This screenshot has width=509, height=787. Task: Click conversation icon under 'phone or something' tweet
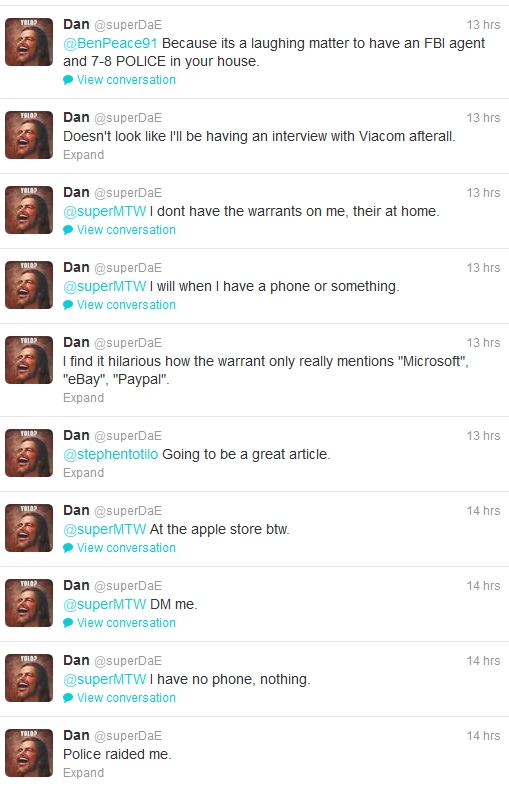tap(68, 305)
